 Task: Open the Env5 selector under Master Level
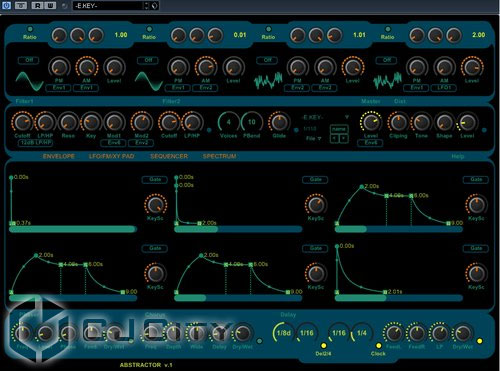pos(370,143)
